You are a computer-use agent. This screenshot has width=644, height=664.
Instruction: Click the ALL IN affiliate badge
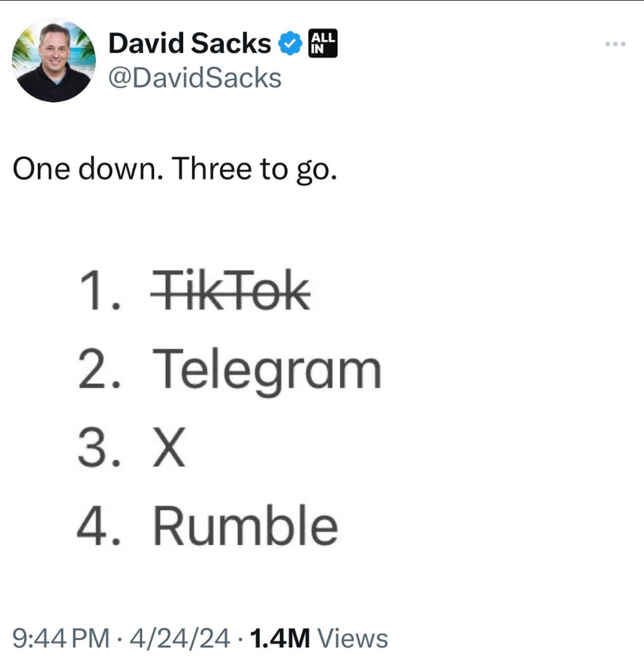click(323, 43)
